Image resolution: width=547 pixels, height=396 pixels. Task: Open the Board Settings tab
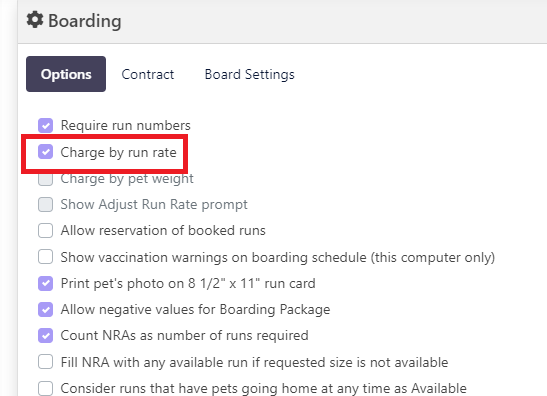(249, 74)
